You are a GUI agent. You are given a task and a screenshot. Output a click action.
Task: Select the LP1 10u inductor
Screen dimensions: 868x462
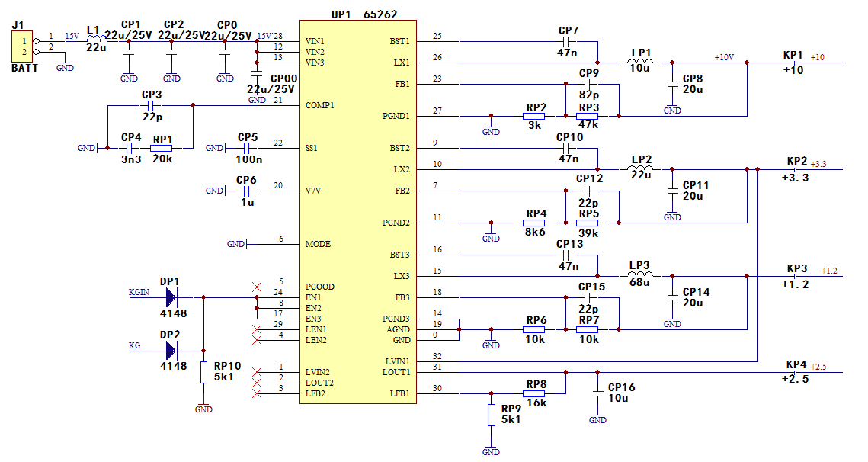[640, 61]
